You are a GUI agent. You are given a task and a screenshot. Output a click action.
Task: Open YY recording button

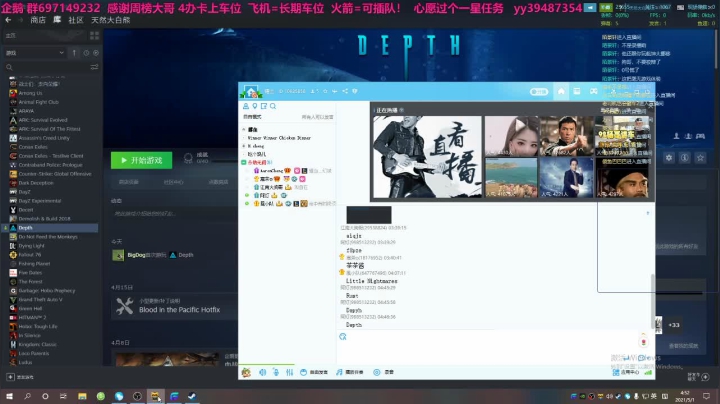[x=383, y=372]
